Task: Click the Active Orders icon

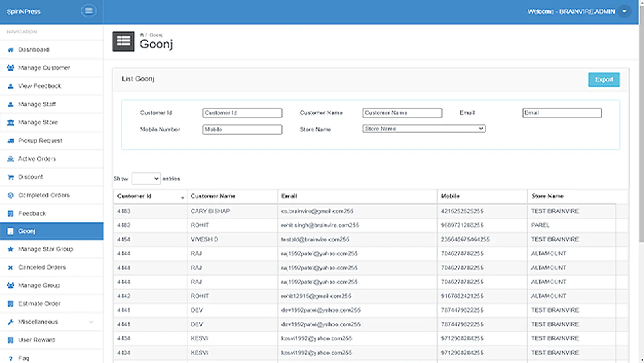Action: pyautogui.click(x=11, y=159)
